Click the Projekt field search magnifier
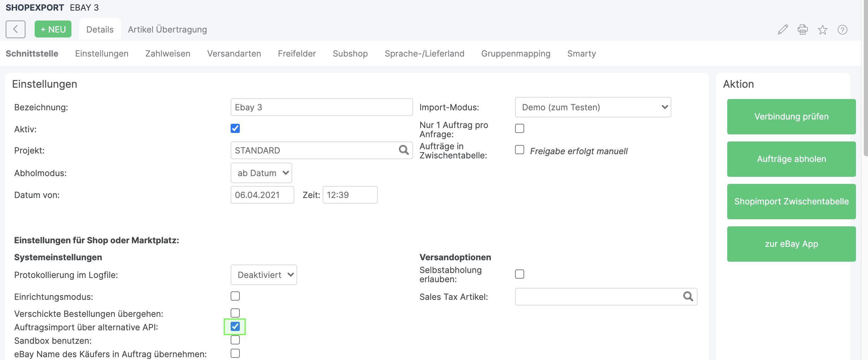 [x=404, y=150]
